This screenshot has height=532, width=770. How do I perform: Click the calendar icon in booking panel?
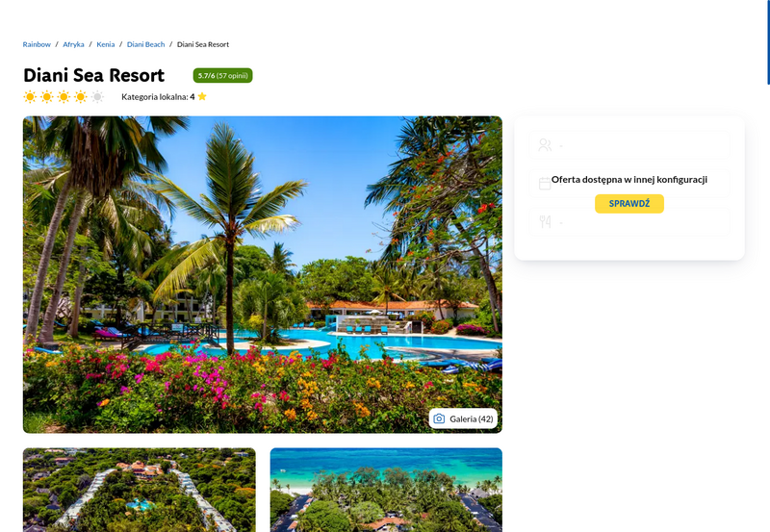[x=545, y=184]
